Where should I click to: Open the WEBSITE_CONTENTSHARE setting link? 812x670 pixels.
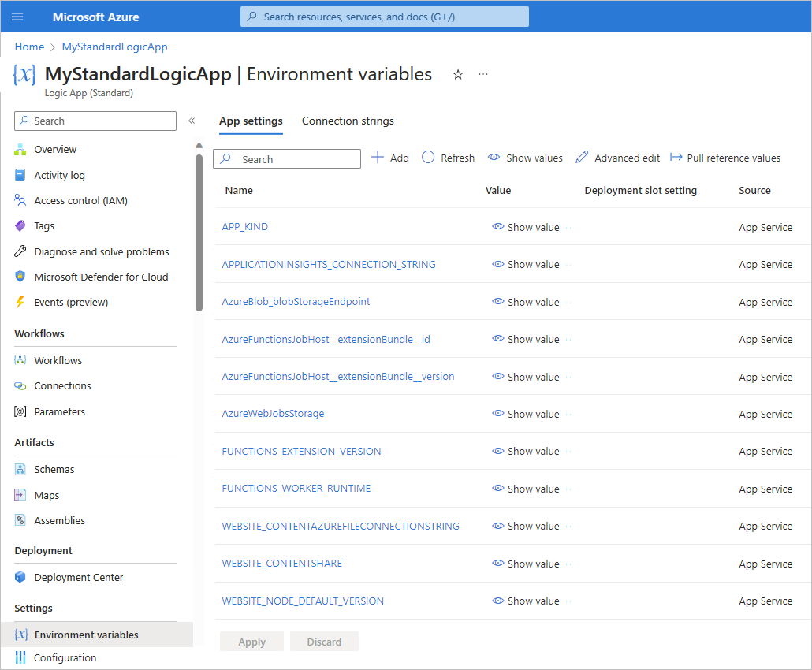(282, 564)
